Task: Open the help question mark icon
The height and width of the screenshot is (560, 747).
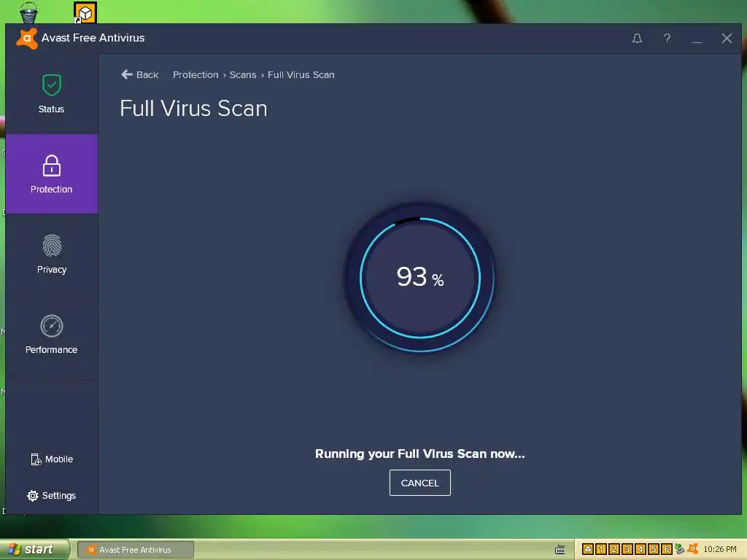Action: point(667,38)
